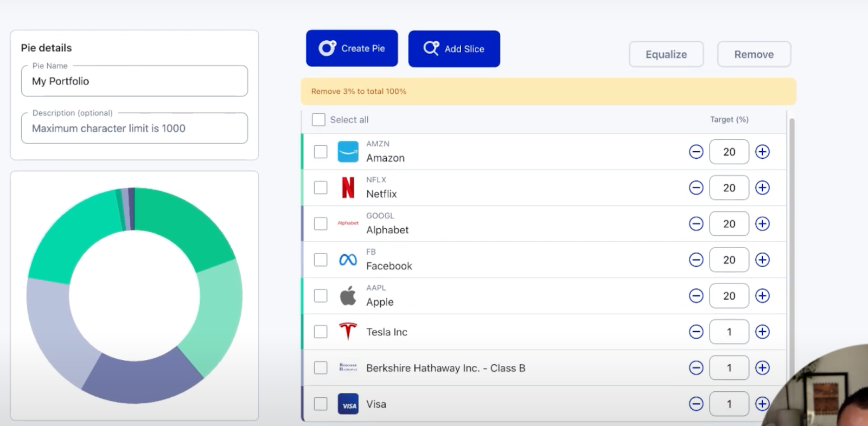This screenshot has height=426, width=868.
Task: Decrease Visa target with minus icon
Action: pos(696,404)
